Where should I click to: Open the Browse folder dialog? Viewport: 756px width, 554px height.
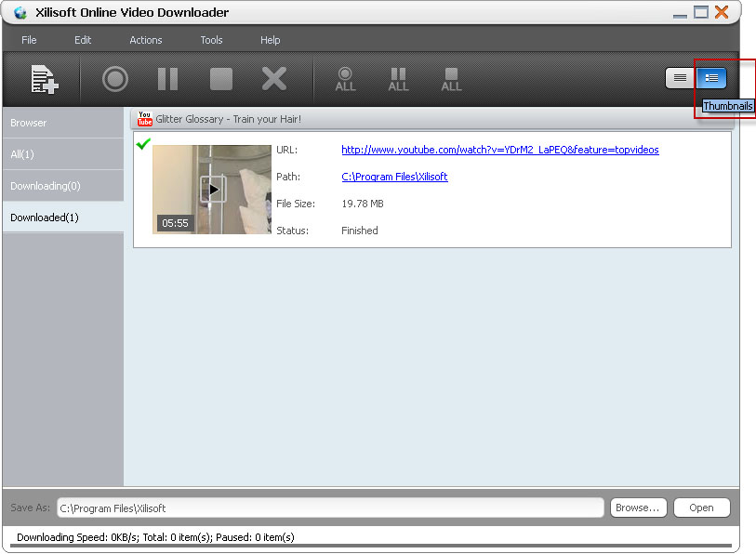pos(638,508)
